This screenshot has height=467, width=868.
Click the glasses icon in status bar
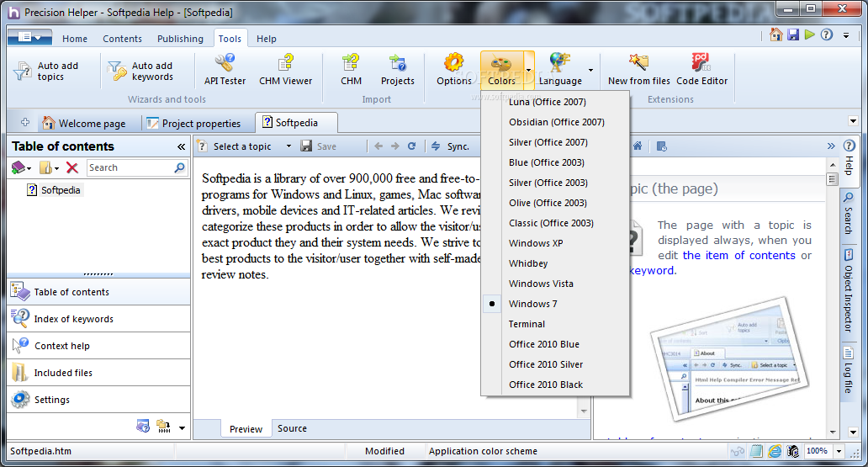pyautogui.click(x=737, y=452)
